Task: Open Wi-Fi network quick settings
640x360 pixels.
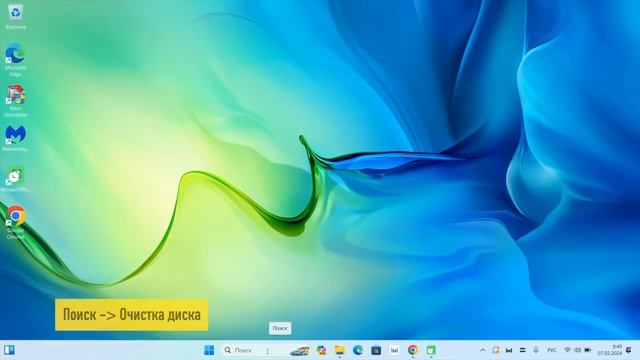Action: tap(567, 350)
